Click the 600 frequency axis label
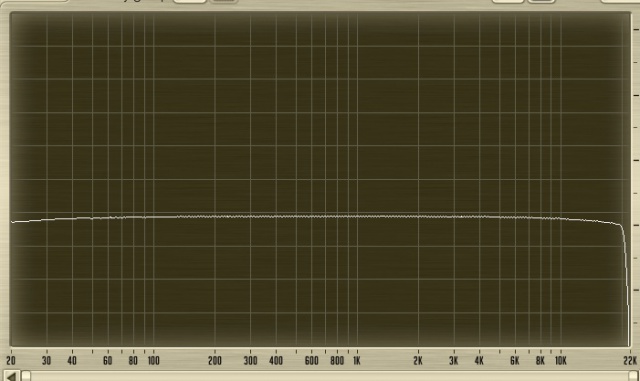 point(311,361)
